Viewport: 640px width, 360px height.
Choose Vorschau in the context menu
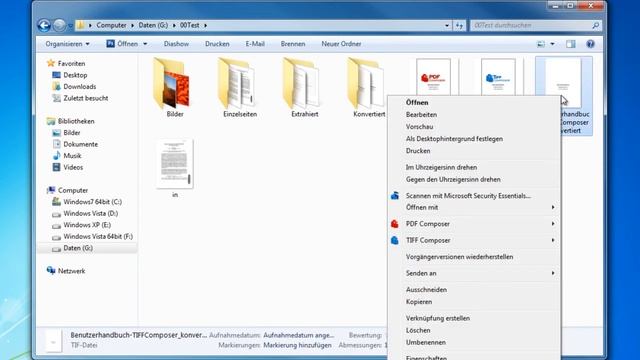pyautogui.click(x=419, y=127)
